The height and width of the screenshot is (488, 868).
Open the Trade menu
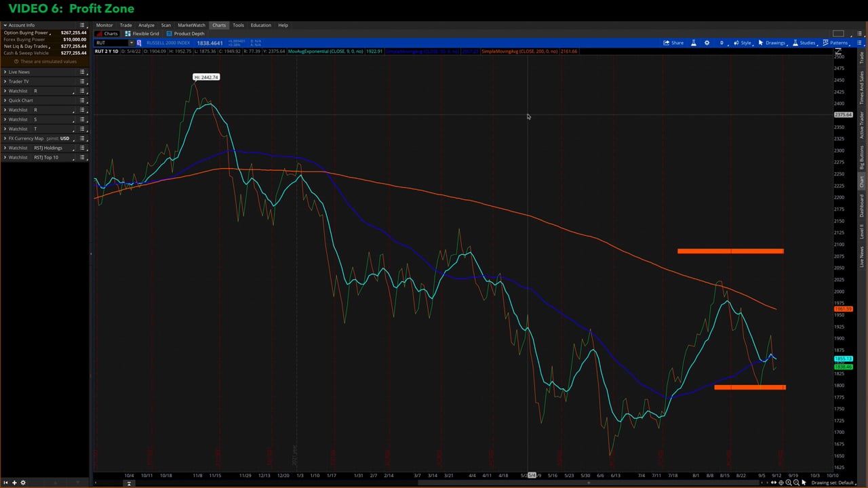click(126, 25)
